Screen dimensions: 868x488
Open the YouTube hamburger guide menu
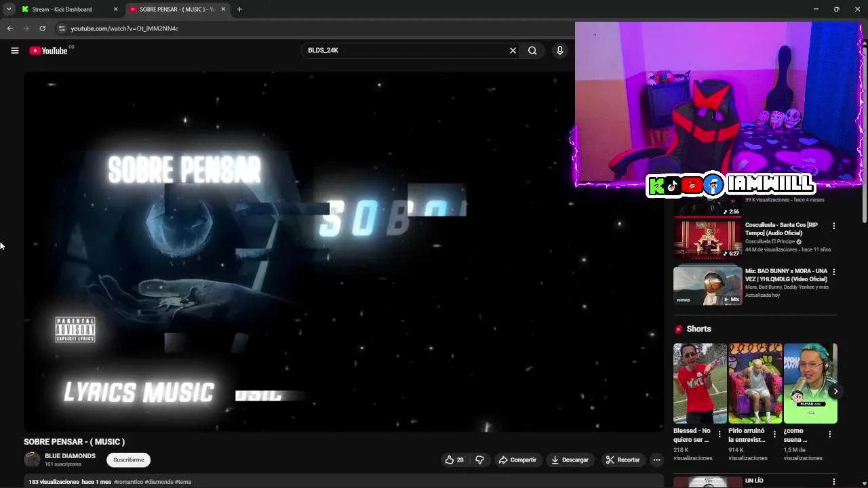14,50
